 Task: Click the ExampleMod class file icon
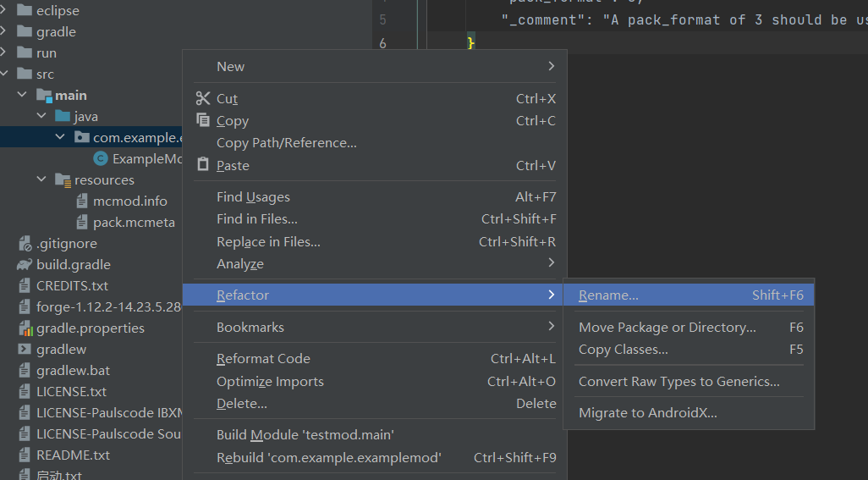(x=101, y=158)
